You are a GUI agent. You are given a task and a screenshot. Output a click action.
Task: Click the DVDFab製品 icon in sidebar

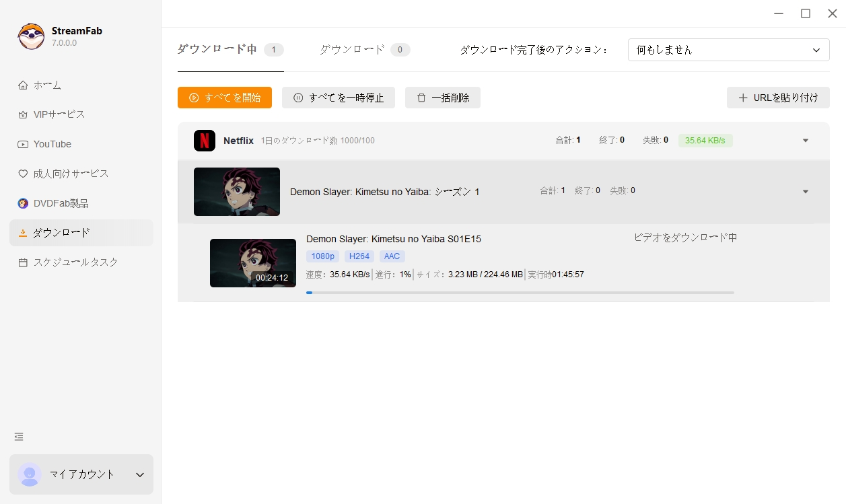coord(23,203)
